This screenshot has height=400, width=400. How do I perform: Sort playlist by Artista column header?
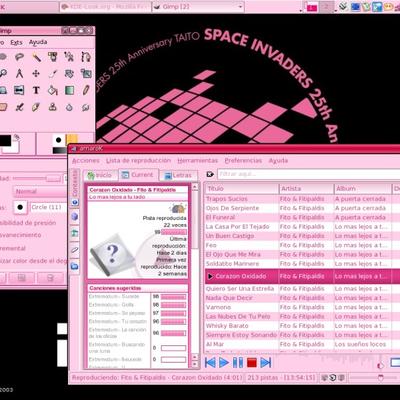306,189
